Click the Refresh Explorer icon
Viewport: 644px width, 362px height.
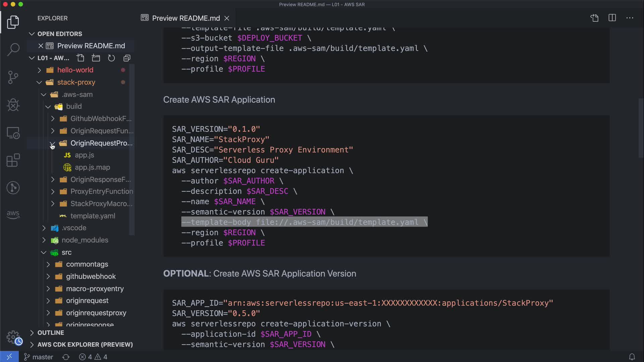111,58
